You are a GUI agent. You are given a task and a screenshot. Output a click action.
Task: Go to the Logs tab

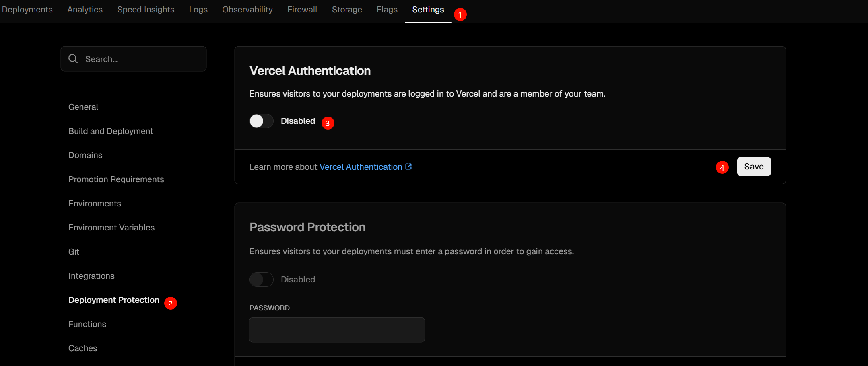pyautogui.click(x=198, y=10)
